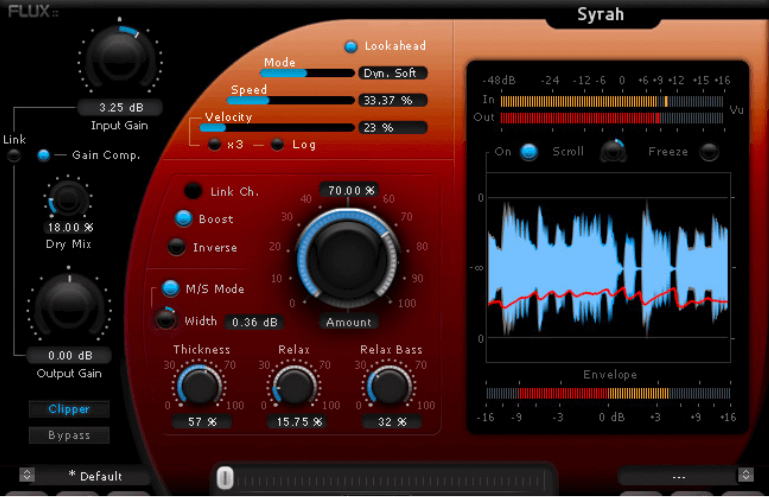The width and height of the screenshot is (769, 497).
Task: Toggle the Gain Comp. button
Action: (x=44, y=156)
